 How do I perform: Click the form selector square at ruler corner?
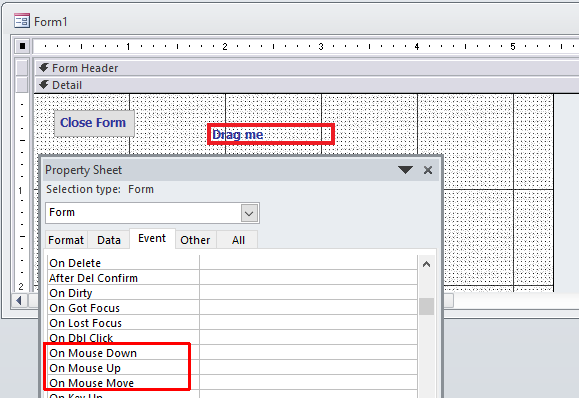tap(22, 46)
